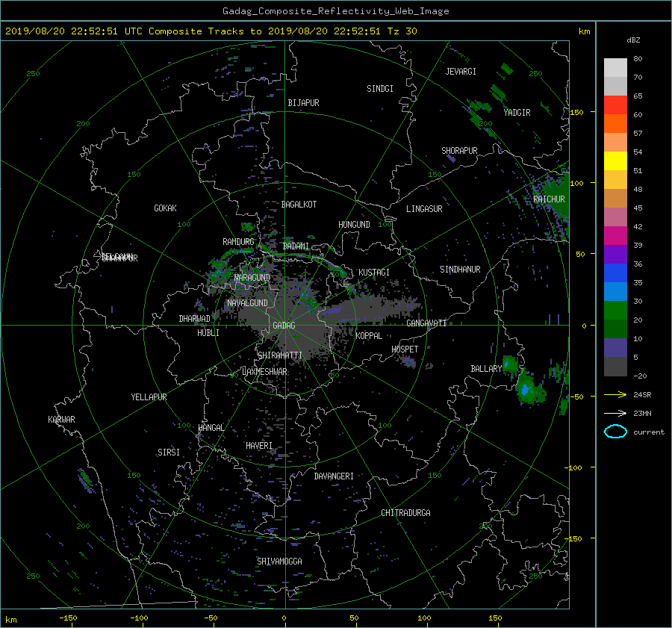Click the blue storm cell east of BALLARY
Viewport: 672px width, 628px height.
526,389
